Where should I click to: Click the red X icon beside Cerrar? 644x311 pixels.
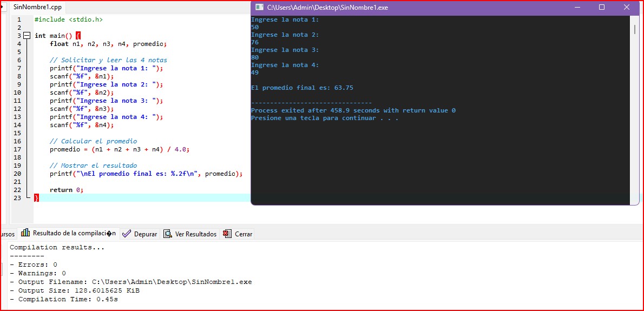(227, 234)
